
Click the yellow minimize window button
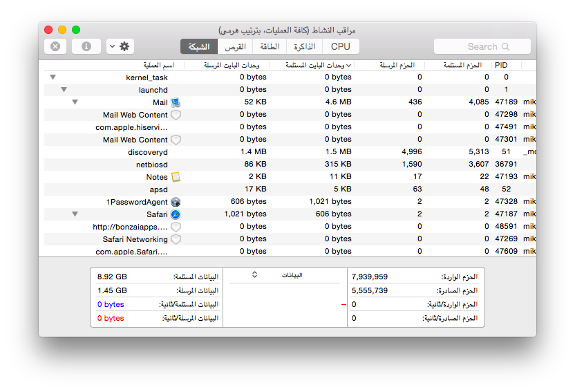click(62, 30)
